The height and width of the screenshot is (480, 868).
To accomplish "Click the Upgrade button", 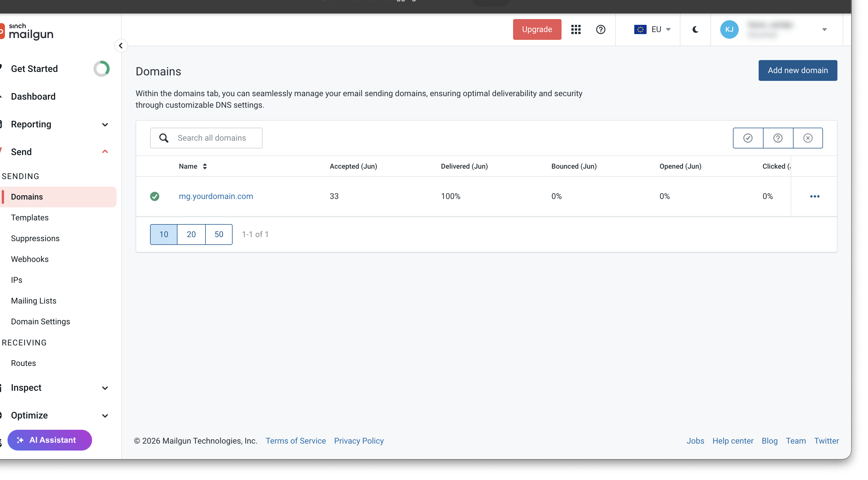I will click(x=537, y=29).
